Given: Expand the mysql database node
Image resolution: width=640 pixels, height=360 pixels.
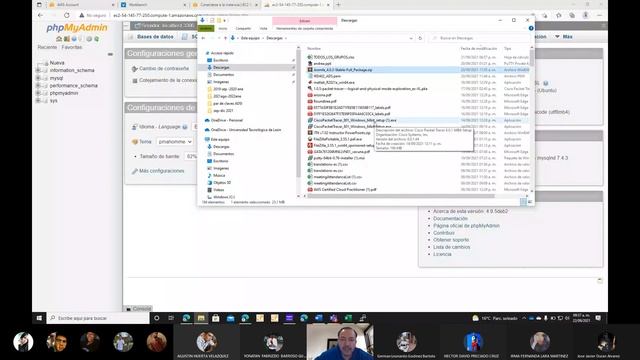Looking at the screenshot, I should pos(38,78).
